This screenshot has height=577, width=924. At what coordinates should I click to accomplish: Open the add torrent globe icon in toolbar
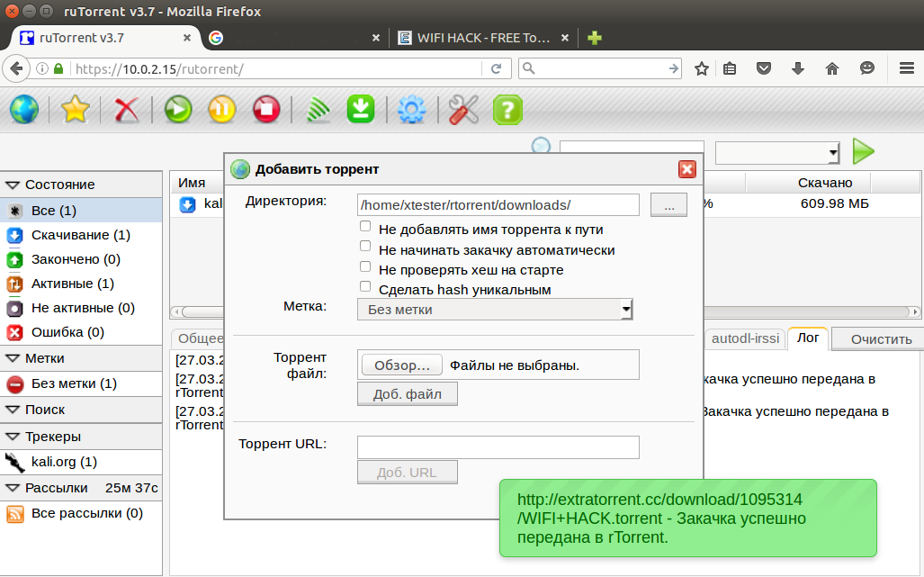pyautogui.click(x=24, y=110)
